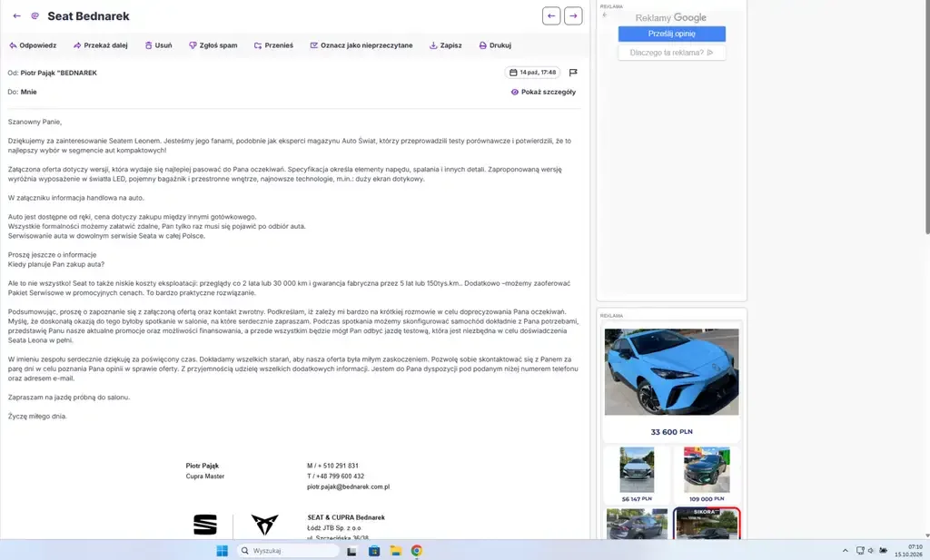Click the Wyszukaj taskbar search box
The width and height of the screenshot is (930, 560).
click(x=288, y=551)
